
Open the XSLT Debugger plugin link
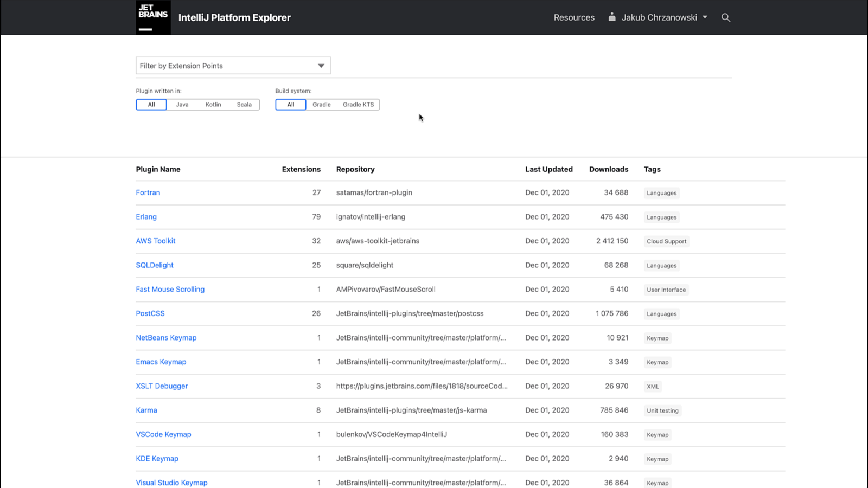click(162, 386)
